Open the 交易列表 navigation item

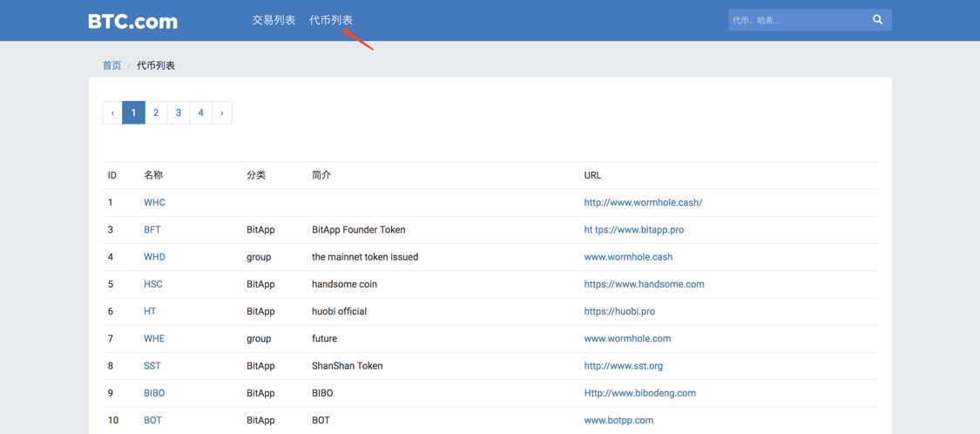[x=274, y=21]
